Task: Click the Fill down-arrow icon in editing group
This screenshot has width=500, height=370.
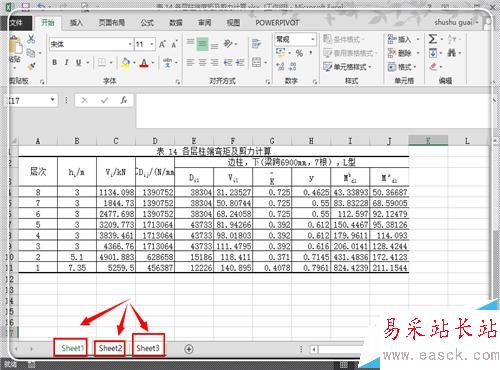Action: click(433, 53)
